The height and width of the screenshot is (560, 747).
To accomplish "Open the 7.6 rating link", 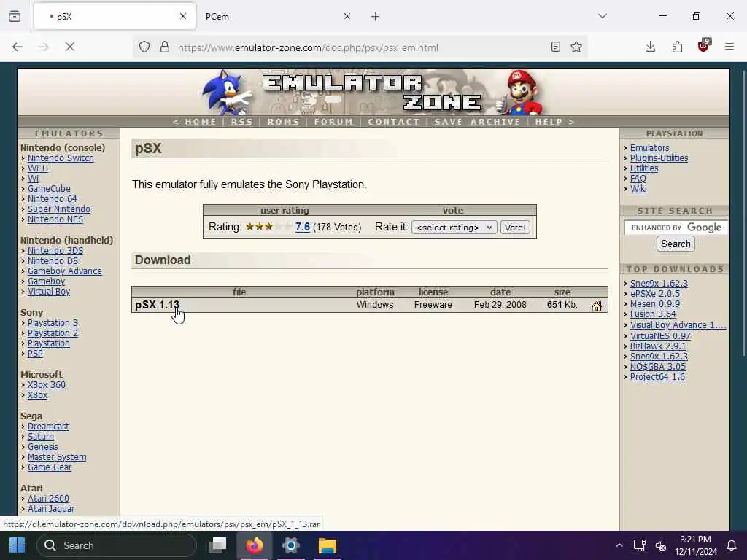I will (303, 227).
